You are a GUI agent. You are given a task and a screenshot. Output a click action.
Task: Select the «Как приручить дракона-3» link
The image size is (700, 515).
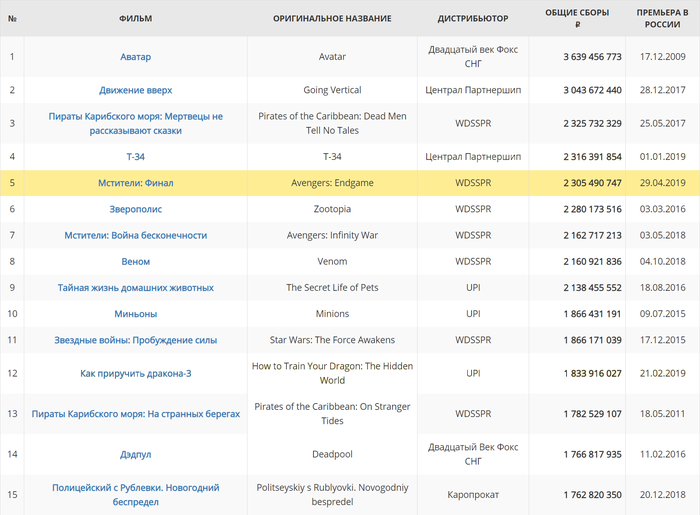pos(135,373)
